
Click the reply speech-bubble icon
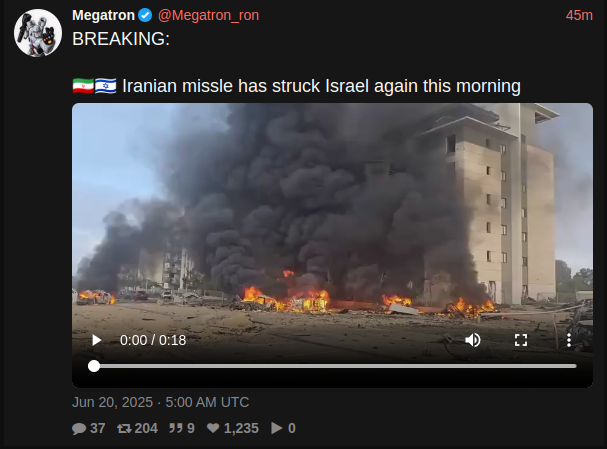click(79, 428)
